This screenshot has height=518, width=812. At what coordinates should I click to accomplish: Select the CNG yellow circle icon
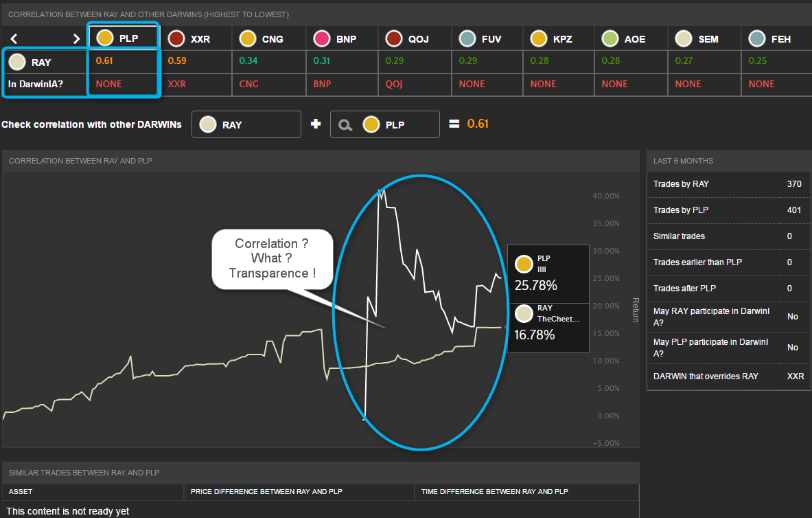point(248,38)
